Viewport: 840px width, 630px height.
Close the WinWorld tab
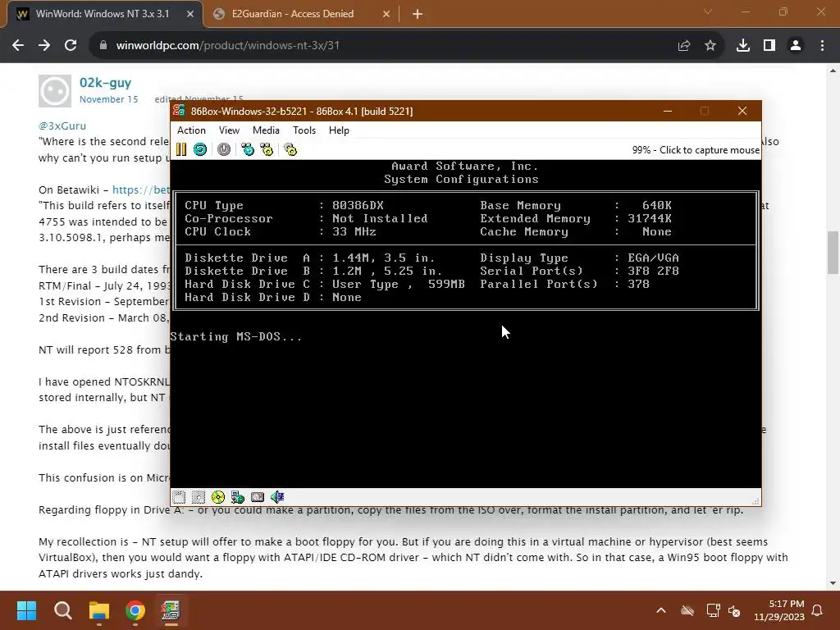190,14
